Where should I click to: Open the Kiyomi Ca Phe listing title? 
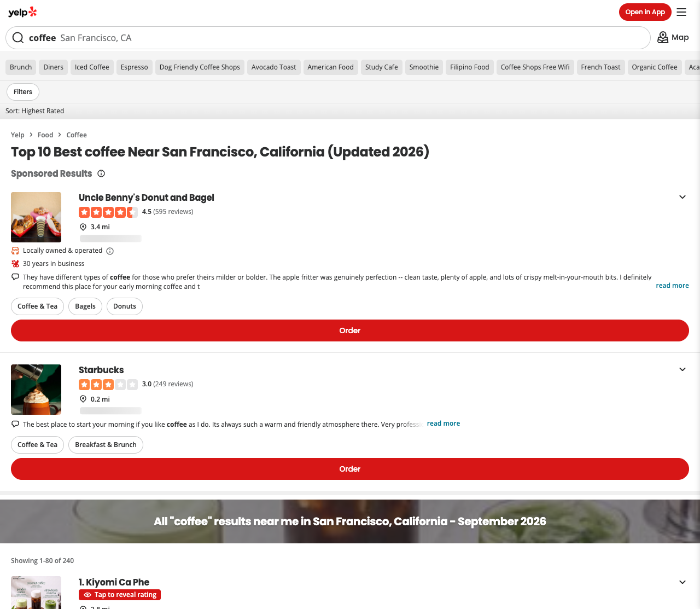point(114,582)
